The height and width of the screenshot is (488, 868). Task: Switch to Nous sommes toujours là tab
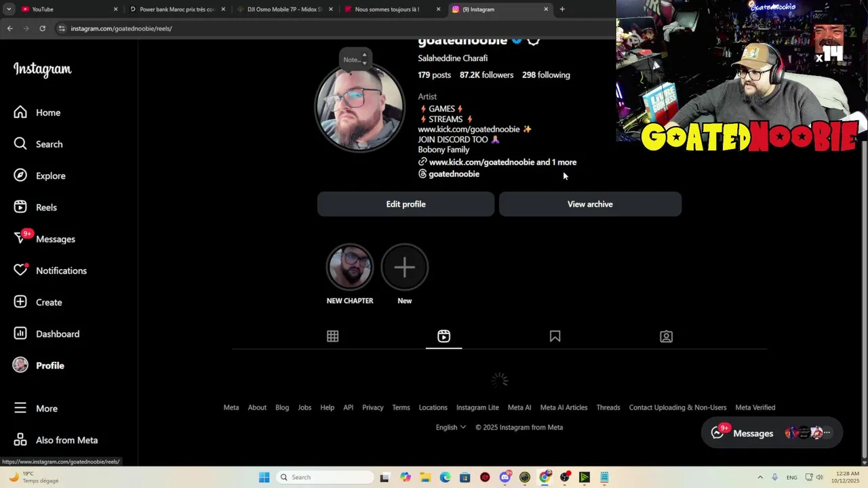391,9
